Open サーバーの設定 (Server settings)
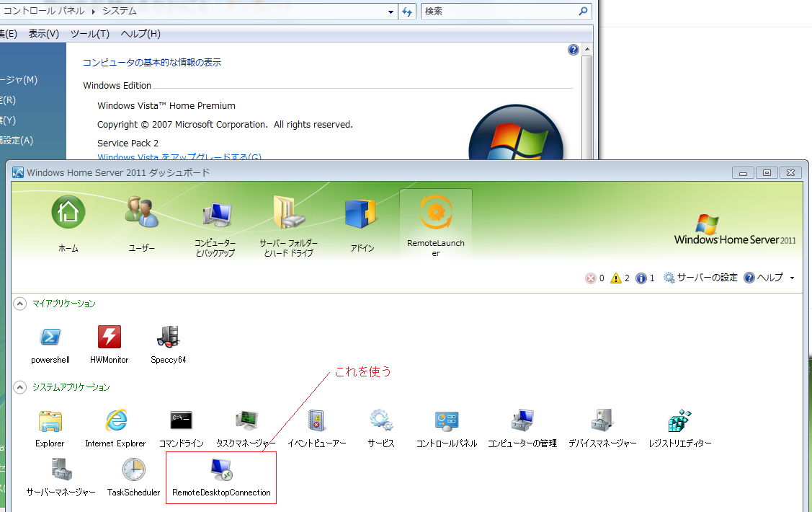The height and width of the screenshot is (512, 812). pyautogui.click(x=700, y=278)
